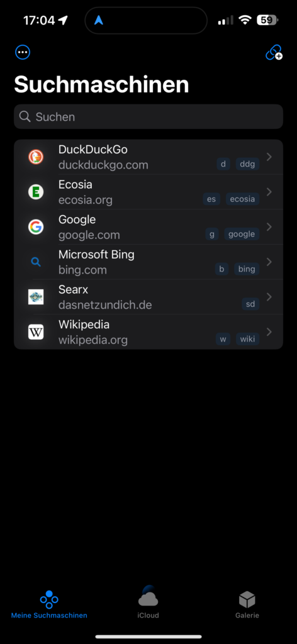The image size is (297, 644).
Task: Tap the "ecosia" shortcut tag
Action: 242,199
